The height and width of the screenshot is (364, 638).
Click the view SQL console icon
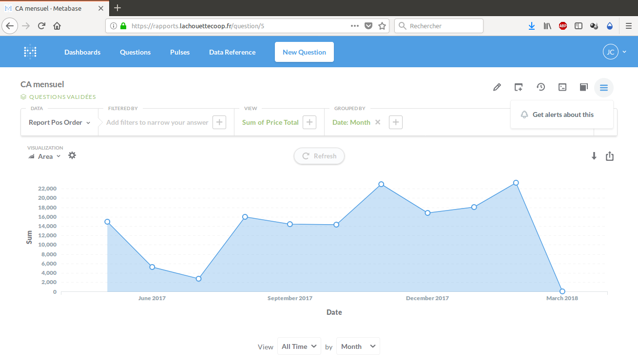(x=562, y=88)
